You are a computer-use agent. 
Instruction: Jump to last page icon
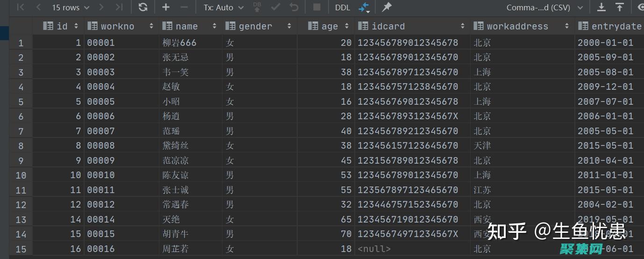point(119,7)
